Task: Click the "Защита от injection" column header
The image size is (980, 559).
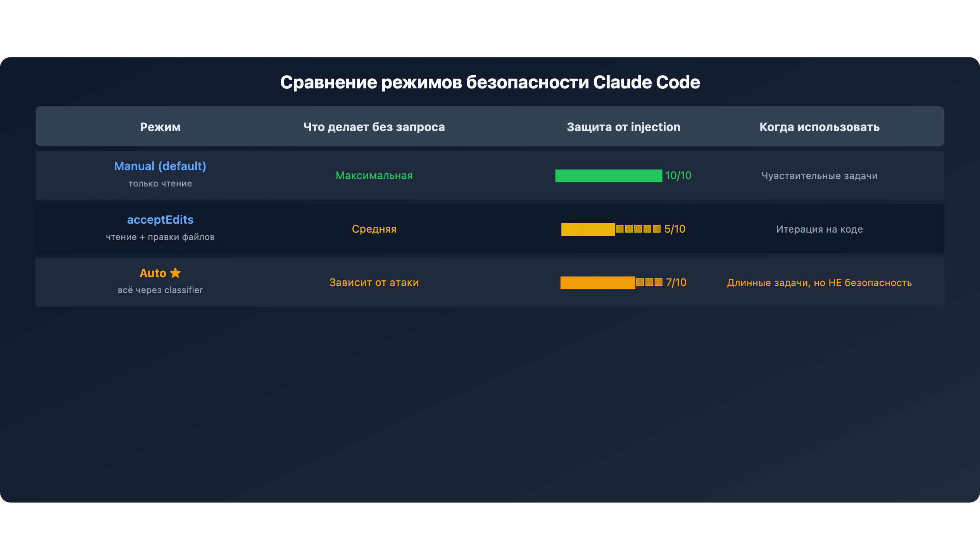Action: 623,127
